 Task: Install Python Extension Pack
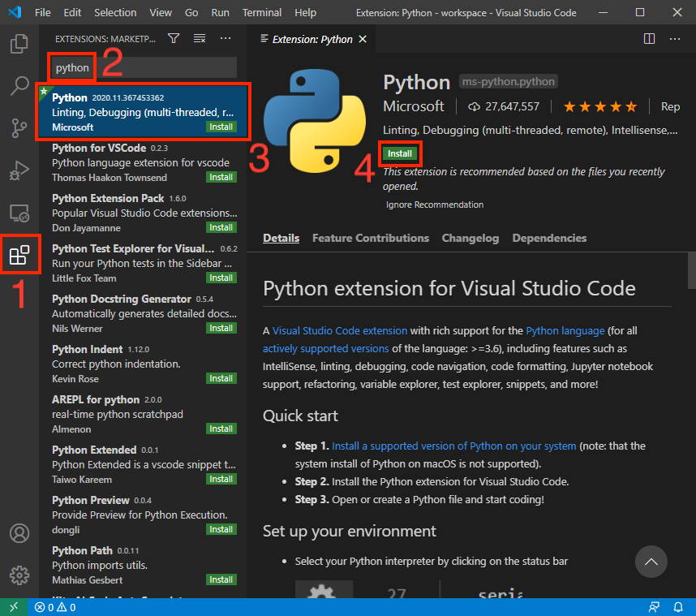(x=221, y=227)
